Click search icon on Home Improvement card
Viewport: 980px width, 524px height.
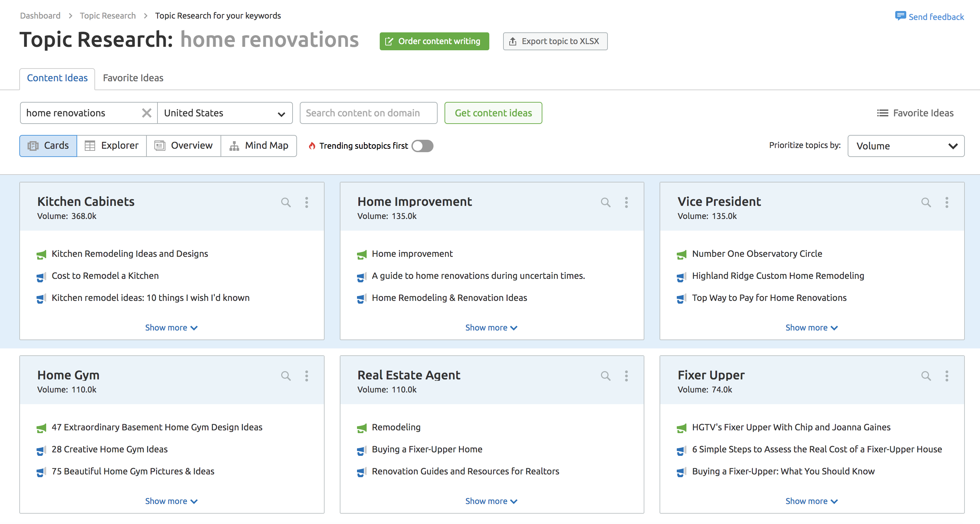(606, 202)
